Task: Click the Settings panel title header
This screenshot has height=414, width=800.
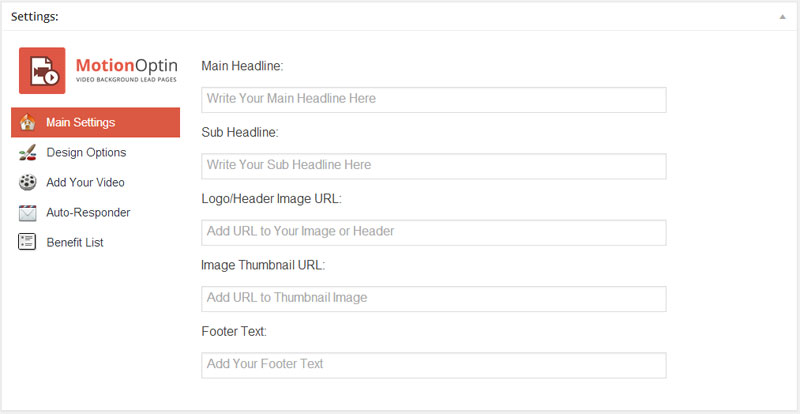Action: 35,17
